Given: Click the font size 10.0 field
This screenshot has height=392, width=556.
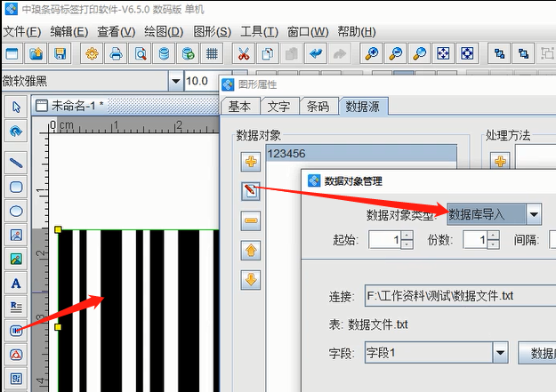Looking at the screenshot, I should click(202, 81).
